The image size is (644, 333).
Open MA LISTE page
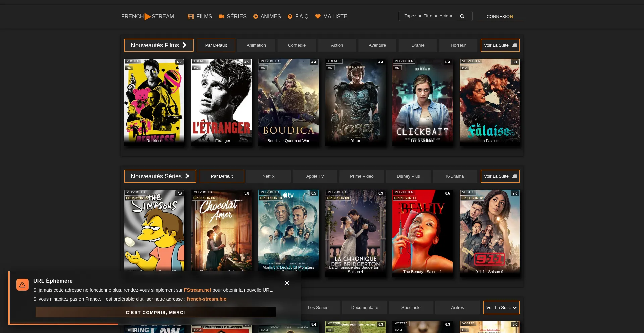(x=331, y=16)
